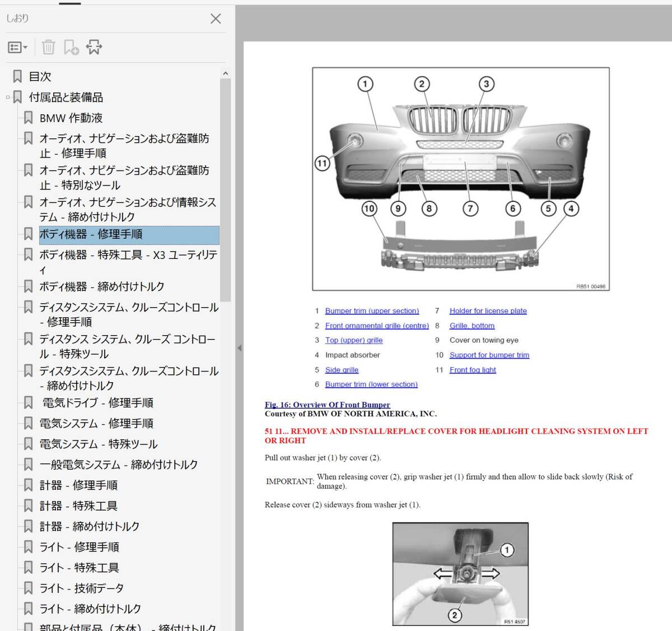Follow the Front fog light link
This screenshot has width=672, height=631.
(x=473, y=370)
